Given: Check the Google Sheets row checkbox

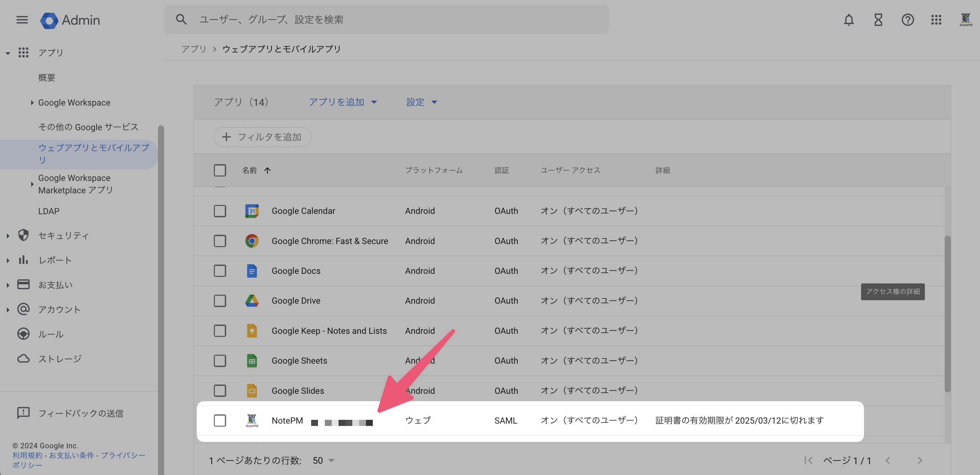Looking at the screenshot, I should 220,361.
